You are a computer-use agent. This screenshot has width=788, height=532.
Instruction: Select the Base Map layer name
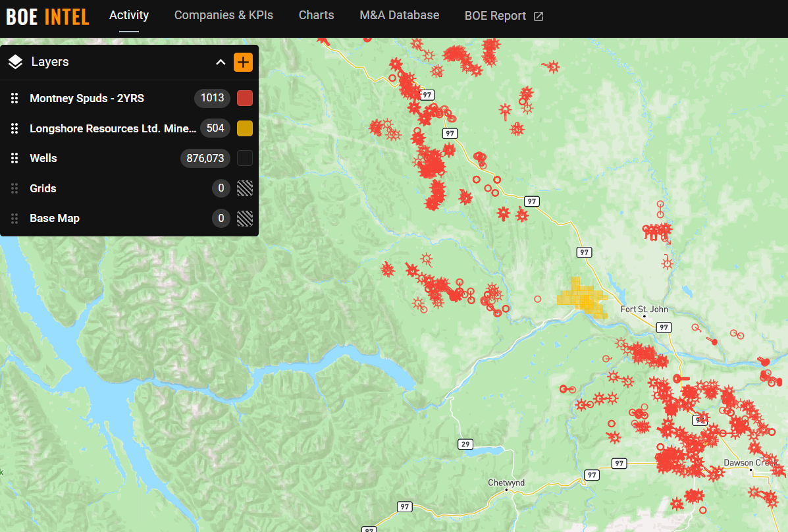[54, 218]
